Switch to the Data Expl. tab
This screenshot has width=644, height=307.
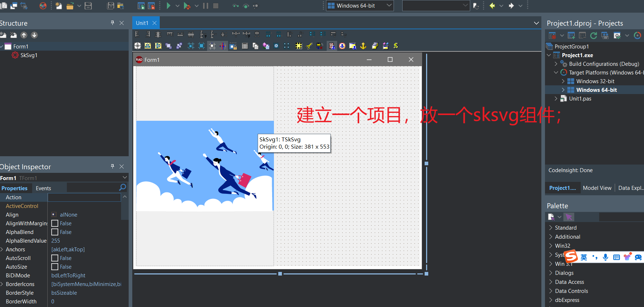click(631, 188)
